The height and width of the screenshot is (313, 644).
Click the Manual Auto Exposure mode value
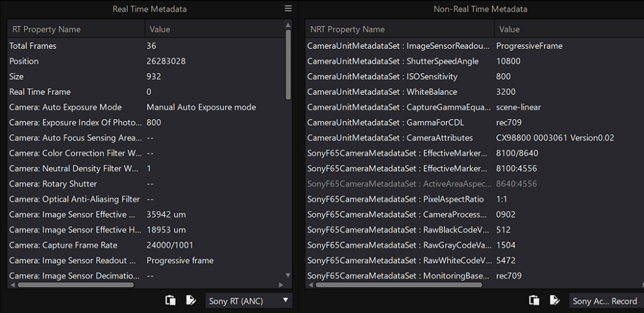pos(201,107)
